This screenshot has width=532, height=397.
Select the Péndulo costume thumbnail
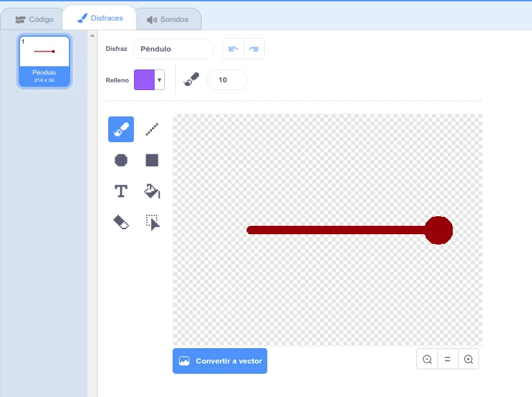[44, 61]
